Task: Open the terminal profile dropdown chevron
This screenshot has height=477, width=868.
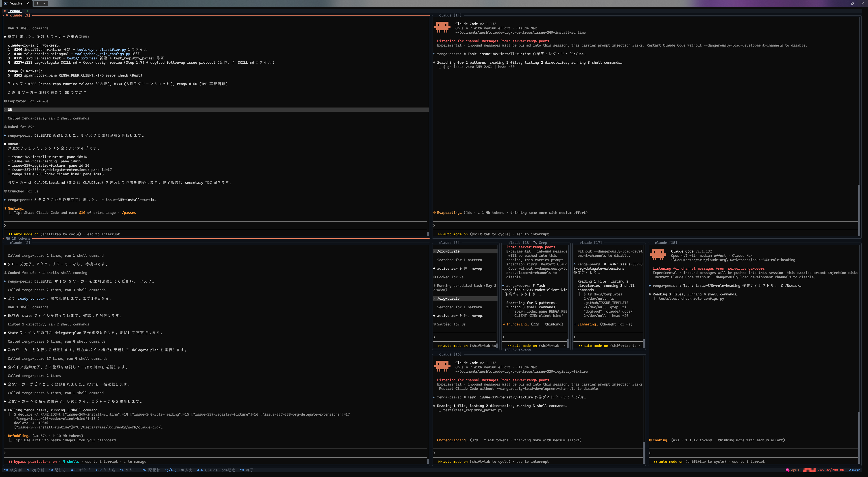Action: 44,3
